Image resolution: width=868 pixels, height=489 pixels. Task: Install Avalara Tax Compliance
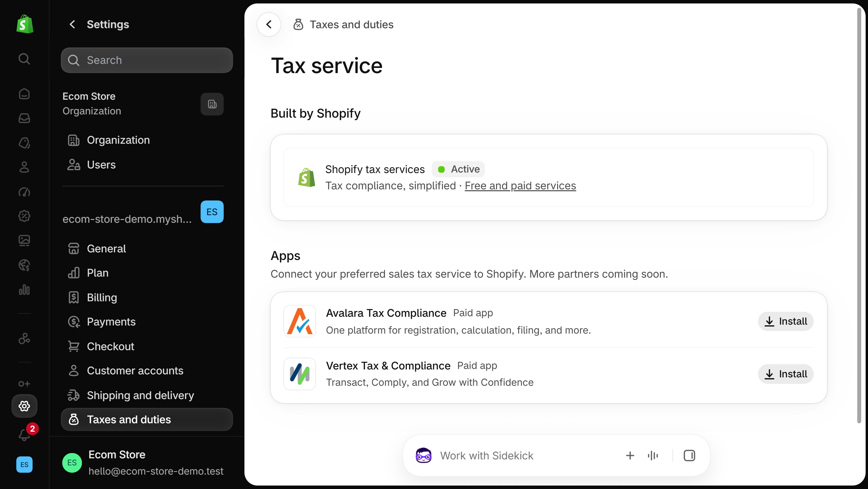(x=786, y=321)
